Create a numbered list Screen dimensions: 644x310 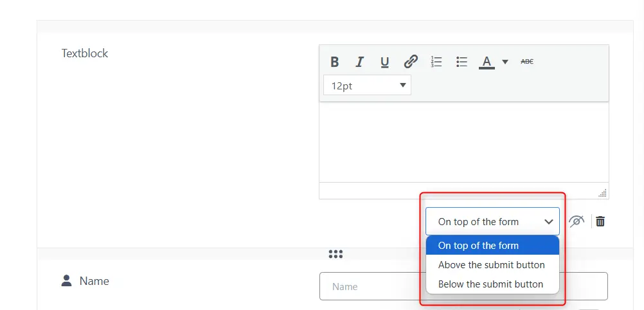pyautogui.click(x=436, y=62)
